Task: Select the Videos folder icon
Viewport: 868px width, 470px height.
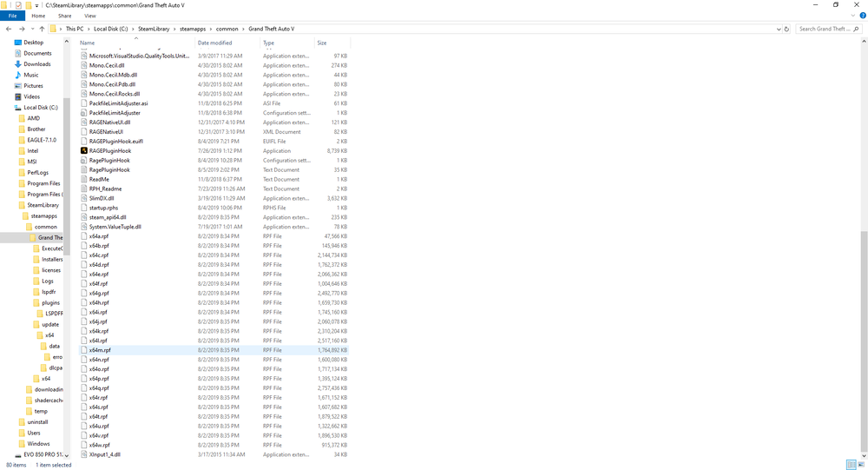Action: (x=17, y=96)
